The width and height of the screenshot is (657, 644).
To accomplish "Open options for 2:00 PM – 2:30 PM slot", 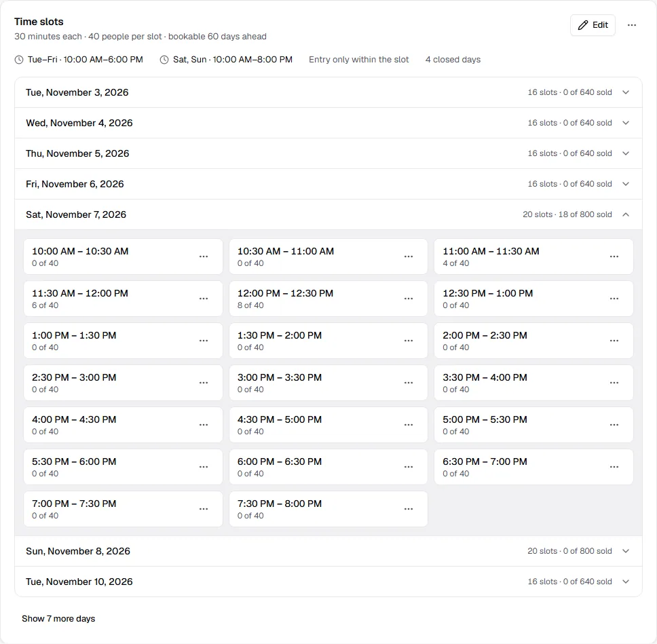I will [614, 341].
